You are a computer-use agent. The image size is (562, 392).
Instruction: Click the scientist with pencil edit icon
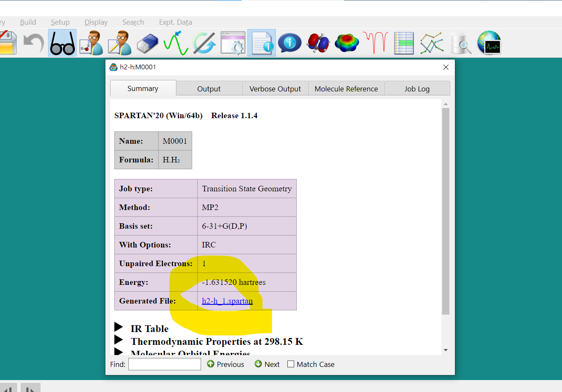(119, 43)
